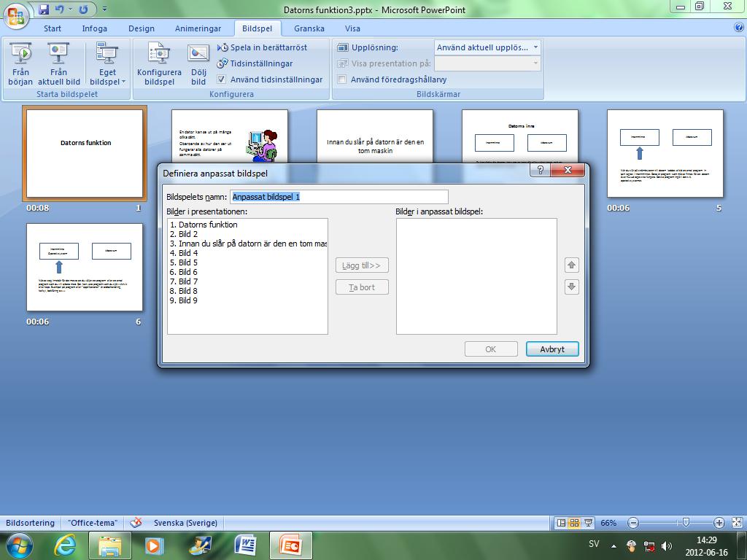Viewport: 747px width, 560px height.
Task: Redo action in quick access toolbar
Action: 83,9
